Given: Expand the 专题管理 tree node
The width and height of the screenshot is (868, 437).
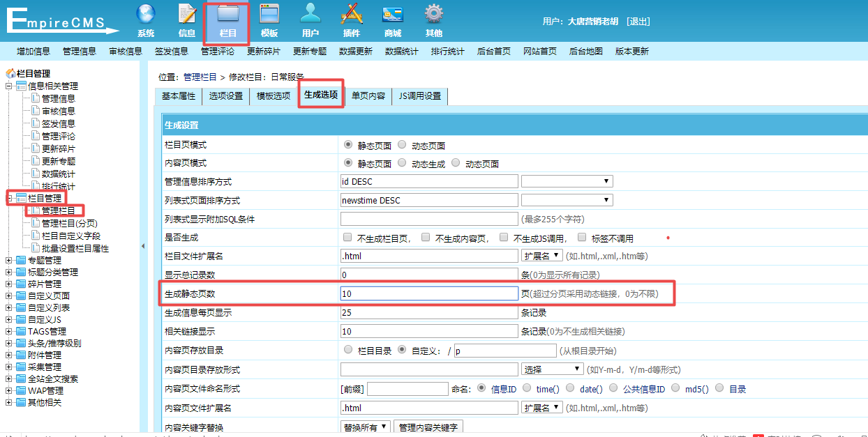Looking at the screenshot, I should [x=9, y=260].
